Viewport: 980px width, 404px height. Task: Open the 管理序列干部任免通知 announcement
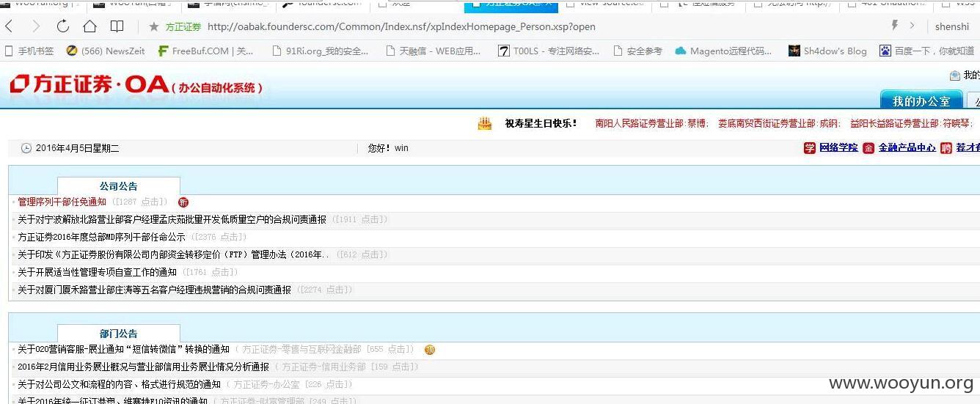pyautogui.click(x=62, y=202)
